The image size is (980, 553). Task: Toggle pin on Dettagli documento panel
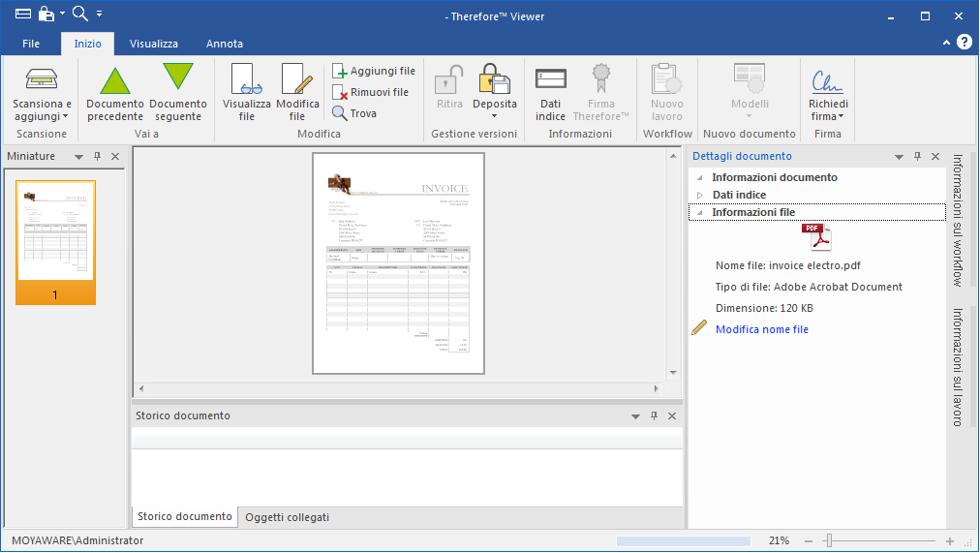click(x=916, y=157)
